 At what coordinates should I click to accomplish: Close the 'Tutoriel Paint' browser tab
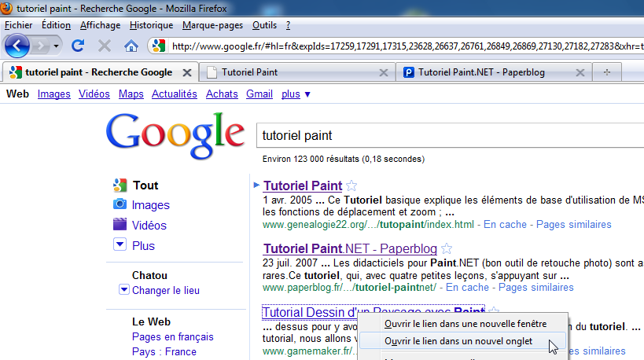[383, 72]
